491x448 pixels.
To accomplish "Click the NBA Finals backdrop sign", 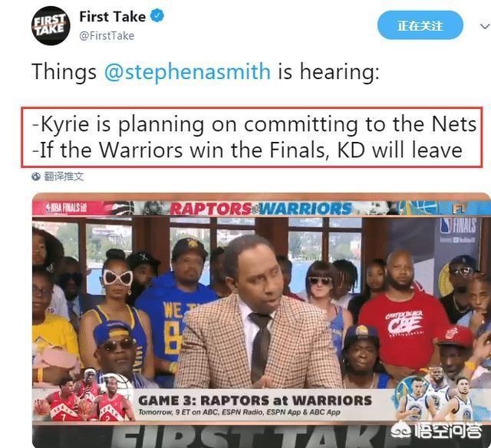I will pos(460,230).
